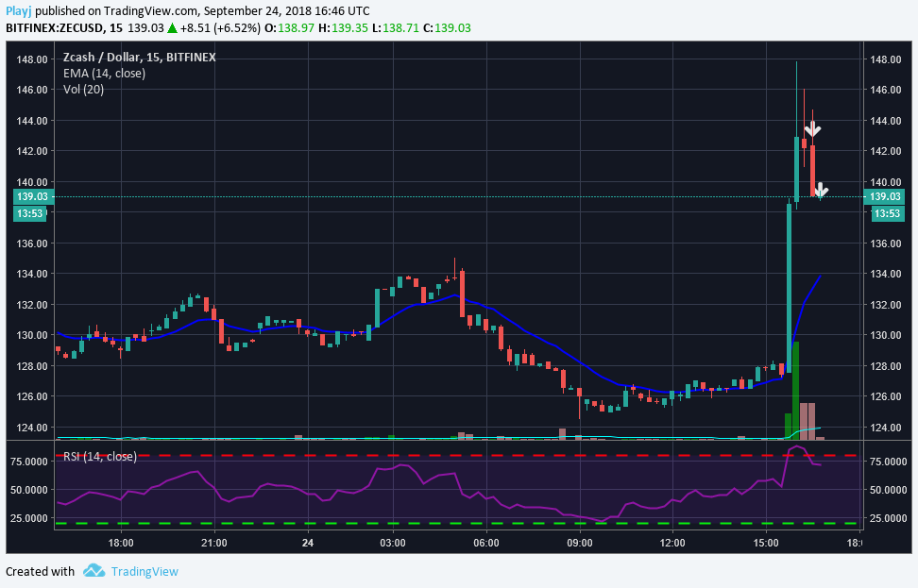Click the green dashed RSI oversold line
The width and height of the screenshot is (918, 588).
(457, 523)
